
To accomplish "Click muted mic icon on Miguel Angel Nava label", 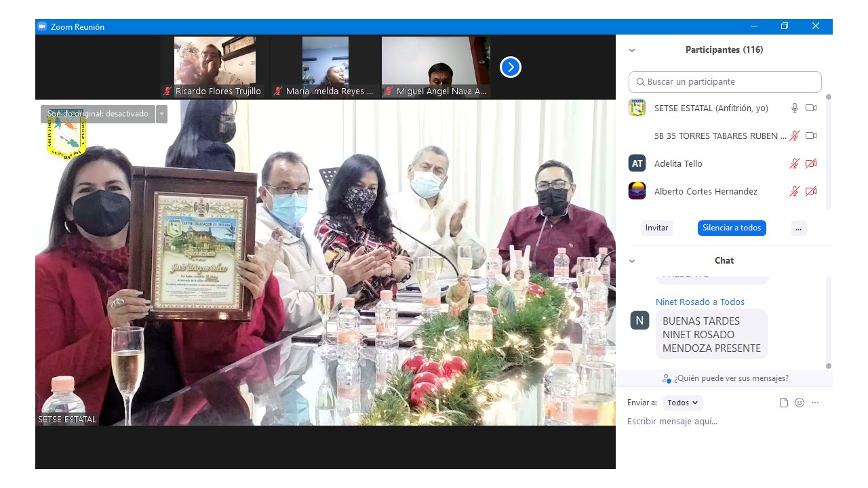I will pos(389,91).
